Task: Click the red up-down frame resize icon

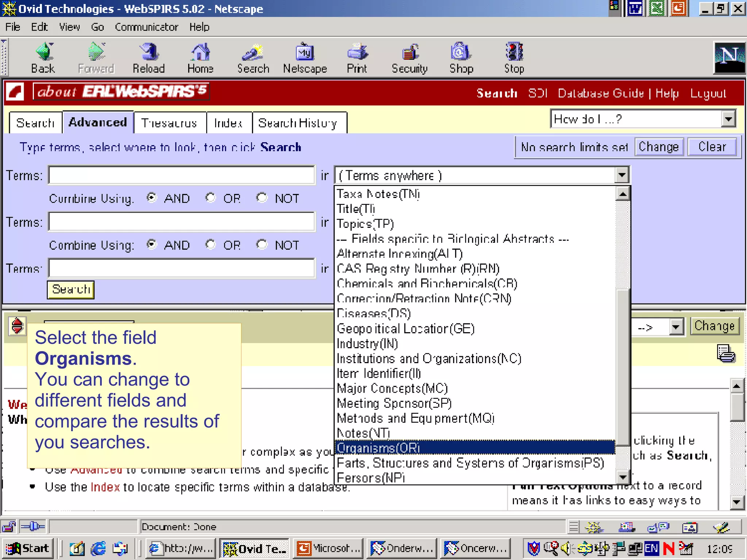Action: click(x=17, y=326)
